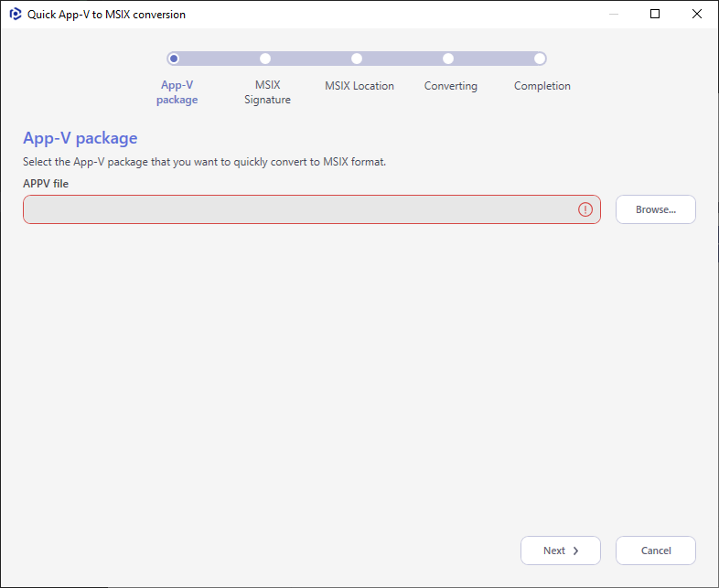Click the red validation error icon
This screenshot has width=719, height=588.
585,209
